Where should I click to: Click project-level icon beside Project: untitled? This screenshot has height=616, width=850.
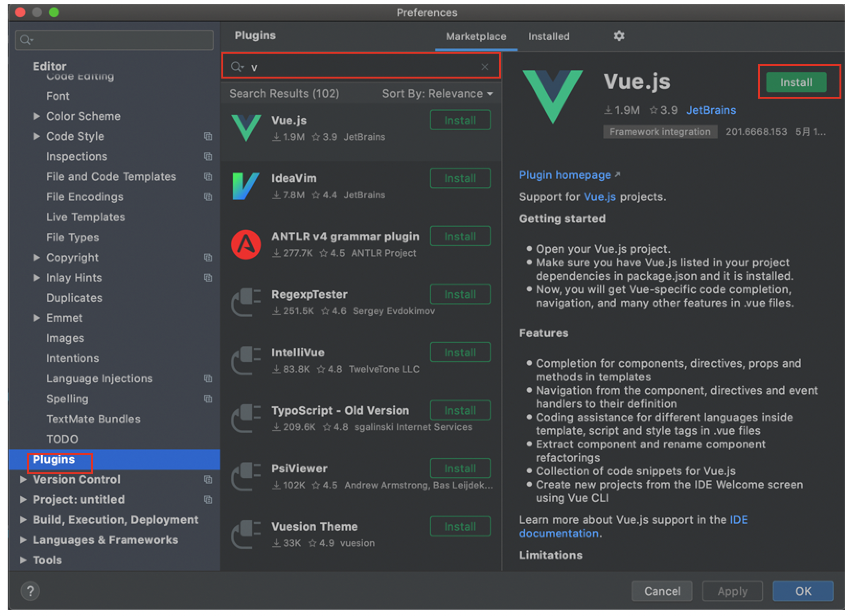pyautogui.click(x=208, y=500)
